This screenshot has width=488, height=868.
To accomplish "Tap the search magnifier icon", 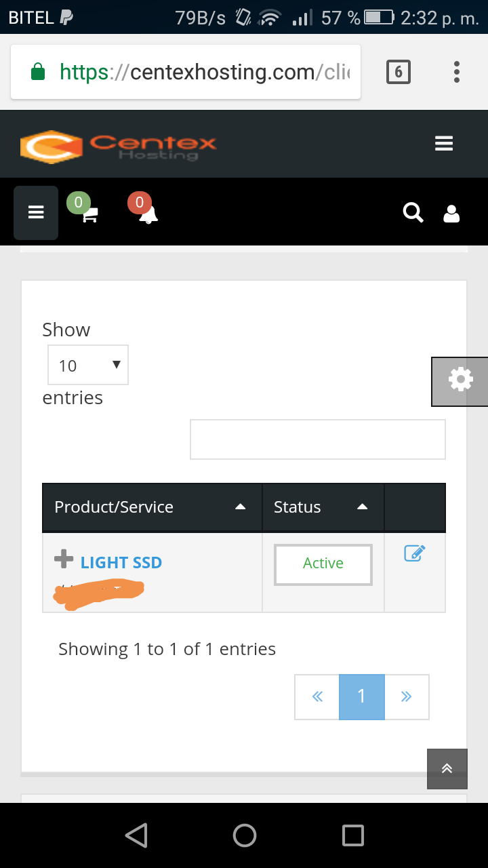I will point(413,213).
